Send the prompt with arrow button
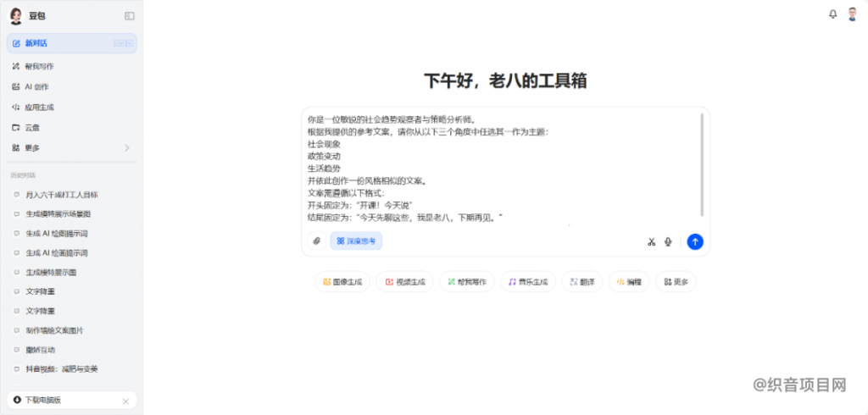Viewport: 868px width, 415px height. pyautogui.click(x=695, y=242)
